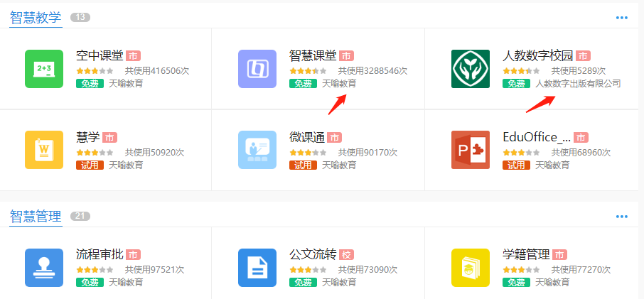Screen dimensions: 644x299
Task: Open the 人教数字校园 green logo icon
Action: 470,69
